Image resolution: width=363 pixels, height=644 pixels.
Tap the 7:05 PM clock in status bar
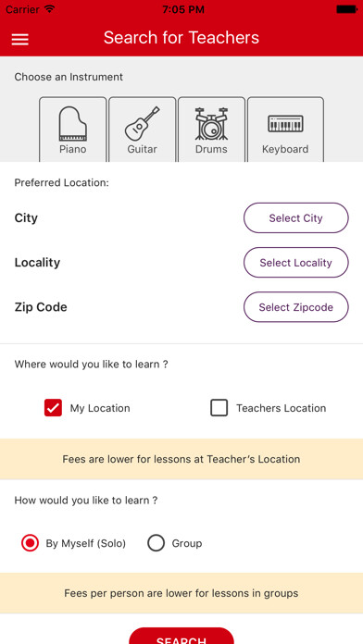[183, 9]
